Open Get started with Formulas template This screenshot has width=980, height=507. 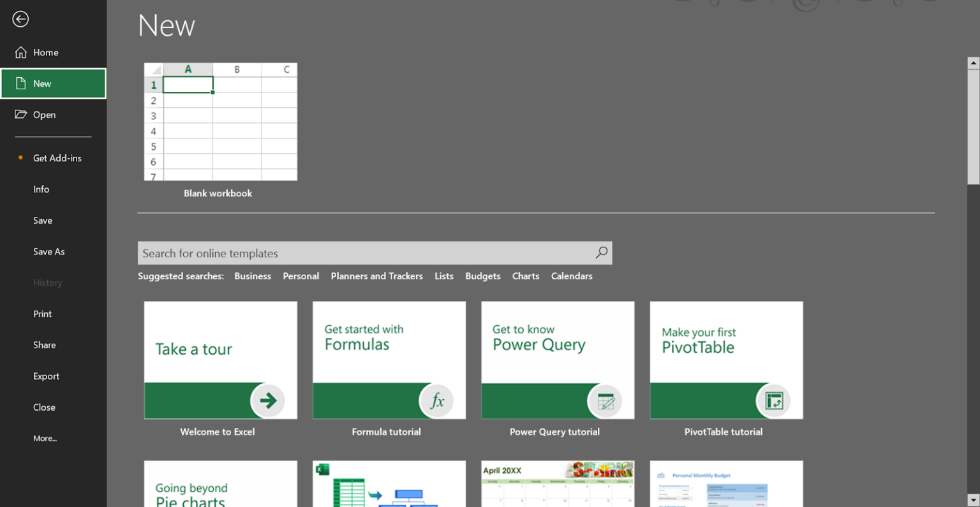389,360
